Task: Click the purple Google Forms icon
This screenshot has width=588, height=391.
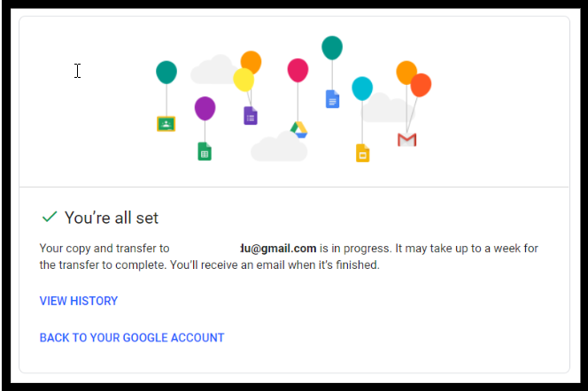Action: point(251,116)
